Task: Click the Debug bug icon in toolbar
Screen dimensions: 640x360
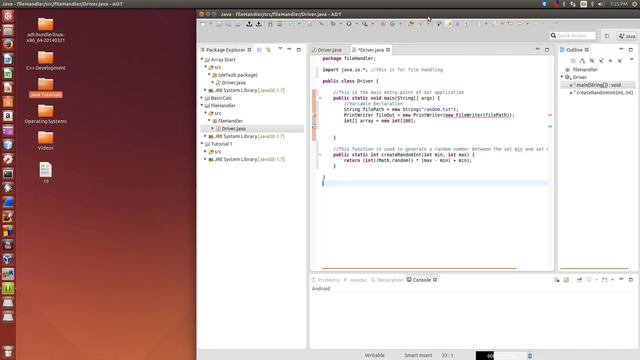Action: 333,24
